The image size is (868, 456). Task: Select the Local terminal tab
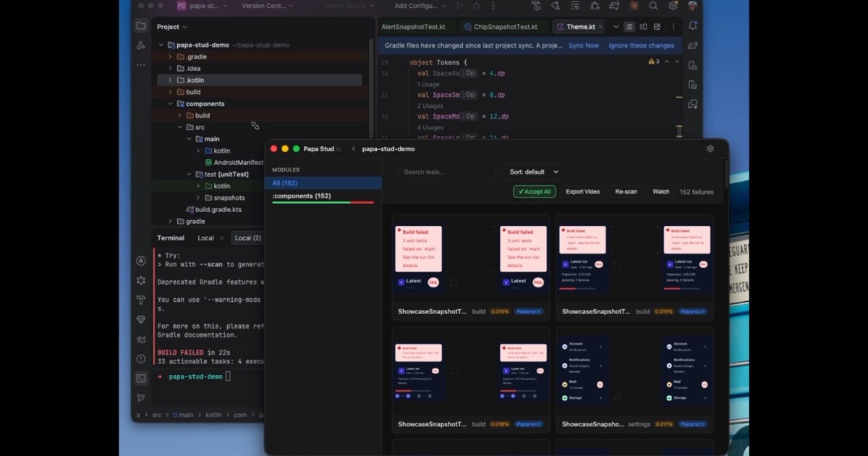coord(206,238)
